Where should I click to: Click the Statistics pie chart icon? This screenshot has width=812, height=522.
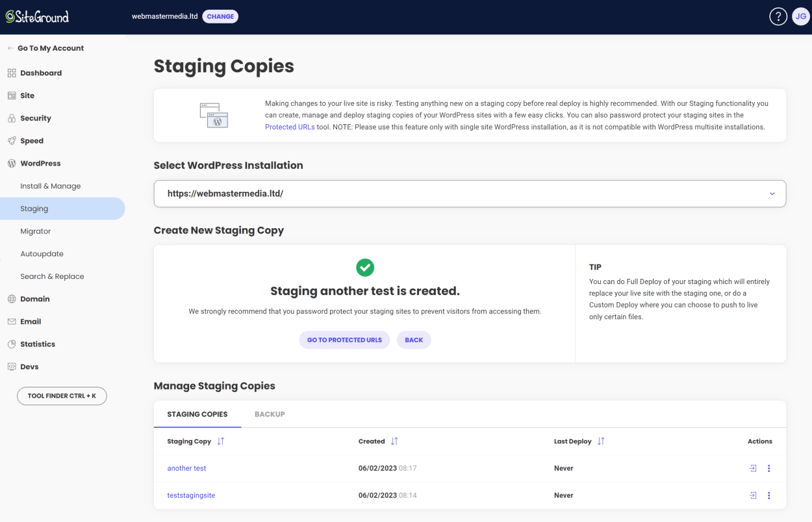point(12,344)
